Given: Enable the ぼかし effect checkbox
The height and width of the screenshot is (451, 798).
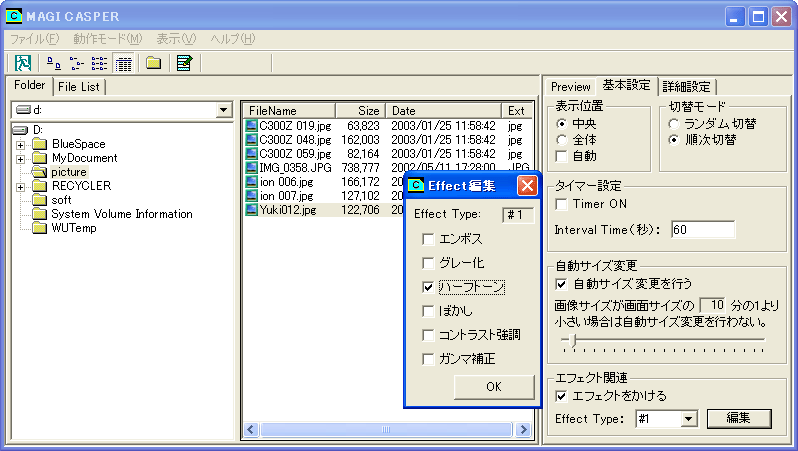Looking at the screenshot, I should [428, 311].
